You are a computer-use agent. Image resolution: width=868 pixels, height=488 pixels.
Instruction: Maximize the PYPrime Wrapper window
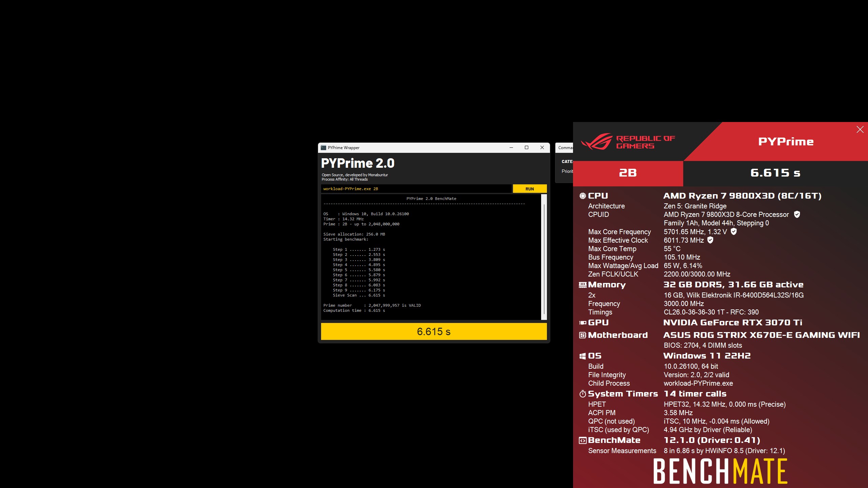coord(527,147)
